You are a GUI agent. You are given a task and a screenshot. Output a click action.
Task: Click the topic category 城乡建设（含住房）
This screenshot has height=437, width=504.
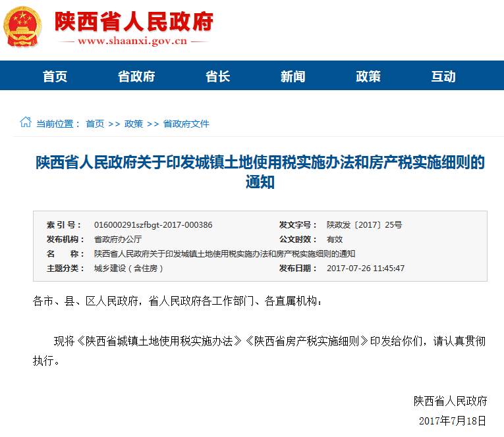click(x=129, y=269)
